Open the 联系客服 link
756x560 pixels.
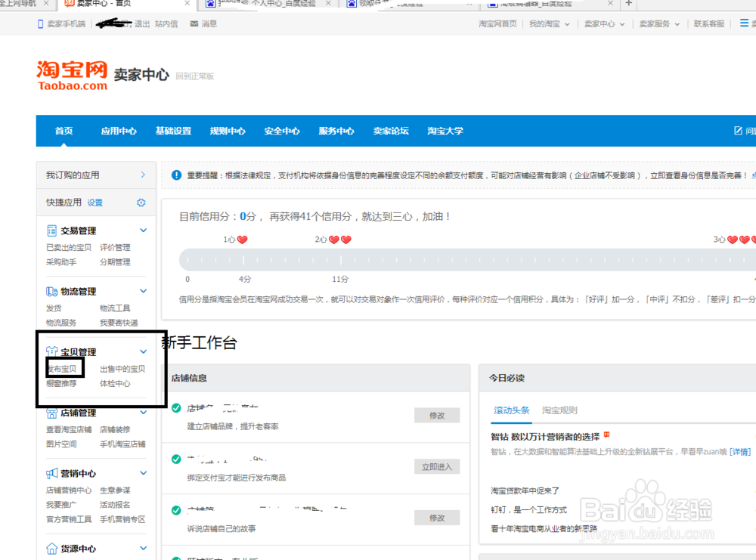click(x=709, y=24)
